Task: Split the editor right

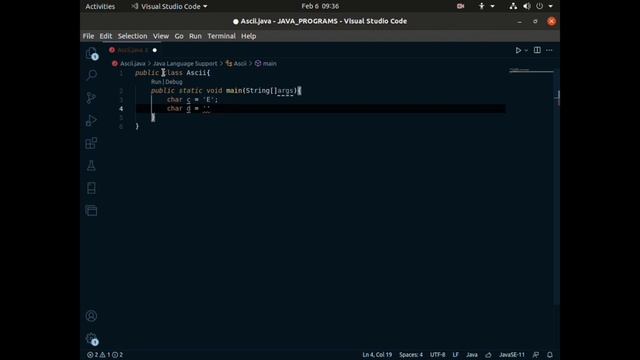Action: tap(537, 50)
